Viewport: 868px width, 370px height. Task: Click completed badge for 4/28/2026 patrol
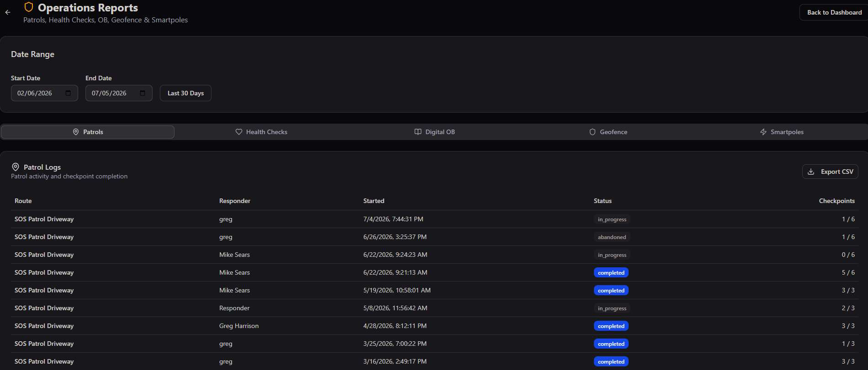[x=611, y=326]
